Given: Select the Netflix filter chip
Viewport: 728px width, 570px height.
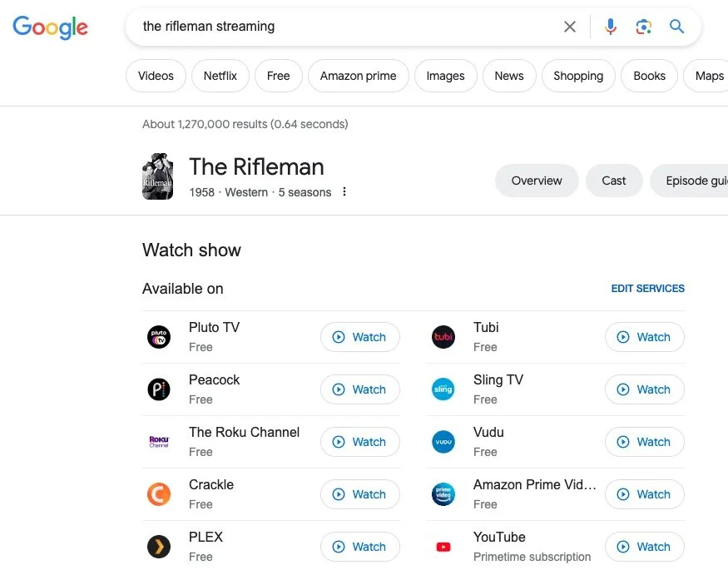Looking at the screenshot, I should pyautogui.click(x=220, y=76).
